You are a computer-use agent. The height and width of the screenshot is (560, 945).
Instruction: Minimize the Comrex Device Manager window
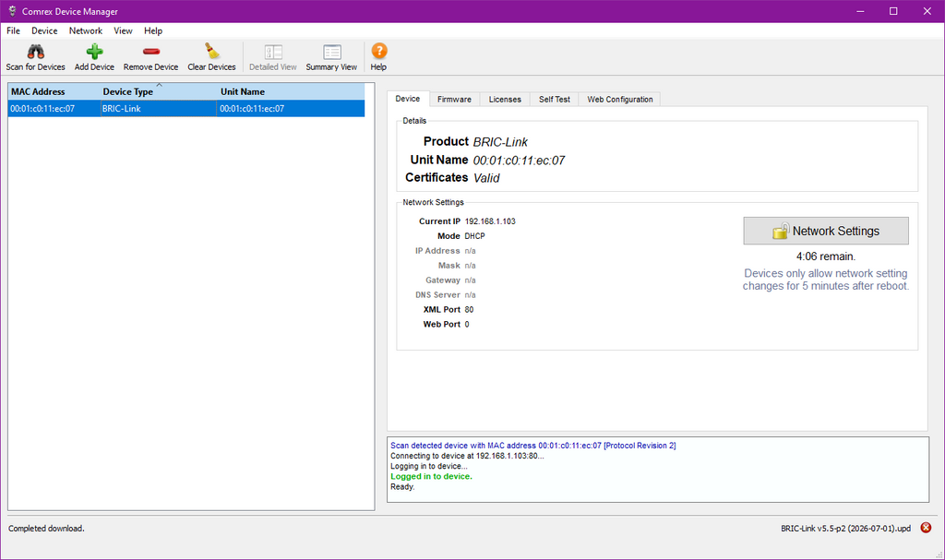click(x=860, y=11)
